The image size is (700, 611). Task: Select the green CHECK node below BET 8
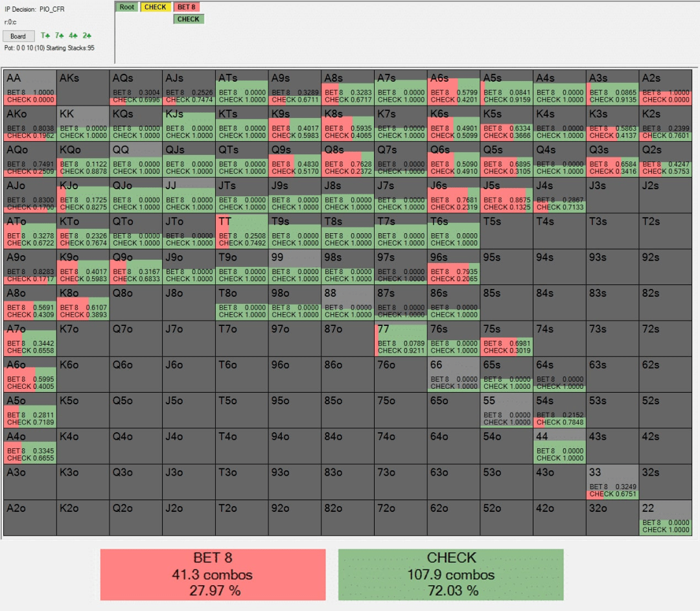[x=189, y=19]
